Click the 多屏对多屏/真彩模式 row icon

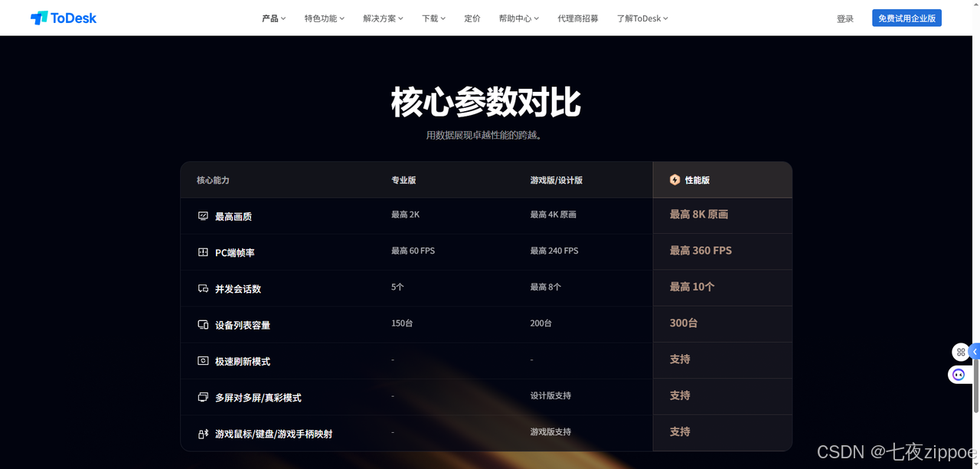click(x=203, y=397)
